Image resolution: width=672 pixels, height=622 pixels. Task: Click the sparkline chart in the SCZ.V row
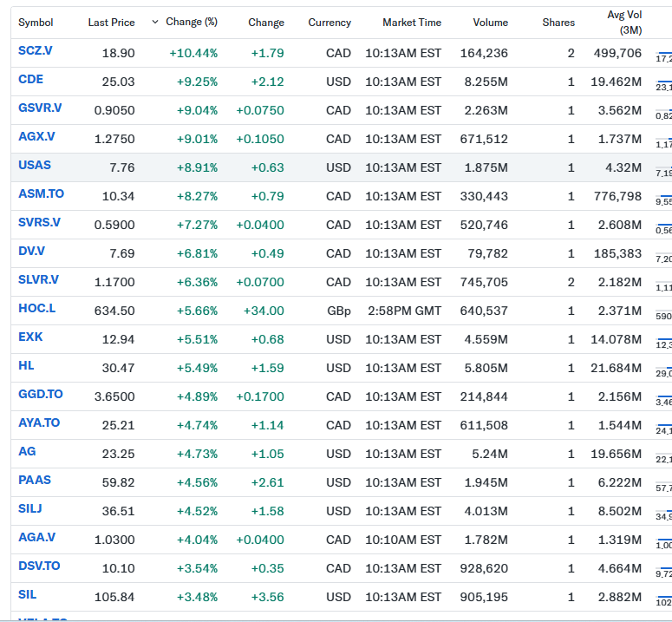[663, 54]
